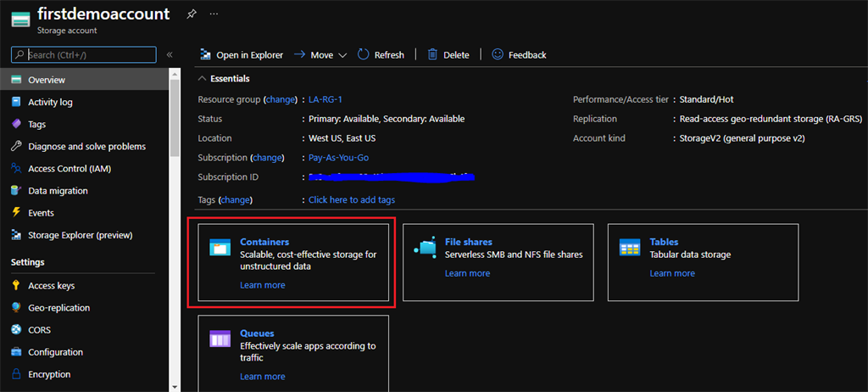
Task: Pin firstdemoaccount using the pin icon
Action: (191, 14)
